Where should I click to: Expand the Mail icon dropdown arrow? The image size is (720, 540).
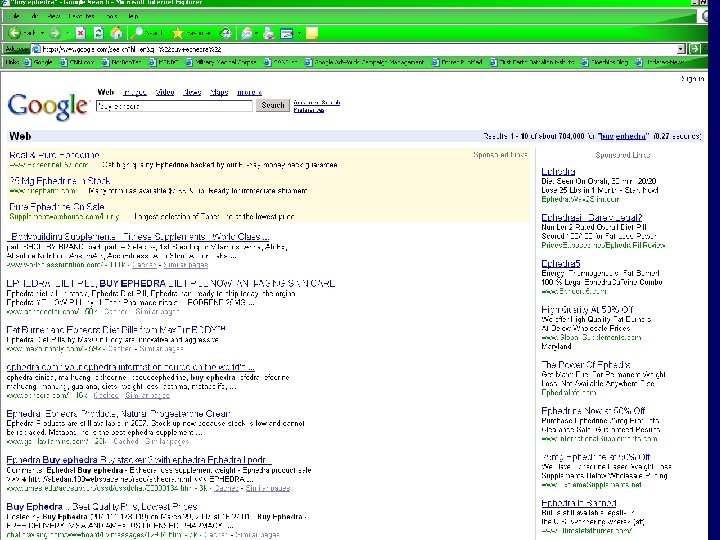click(256, 33)
